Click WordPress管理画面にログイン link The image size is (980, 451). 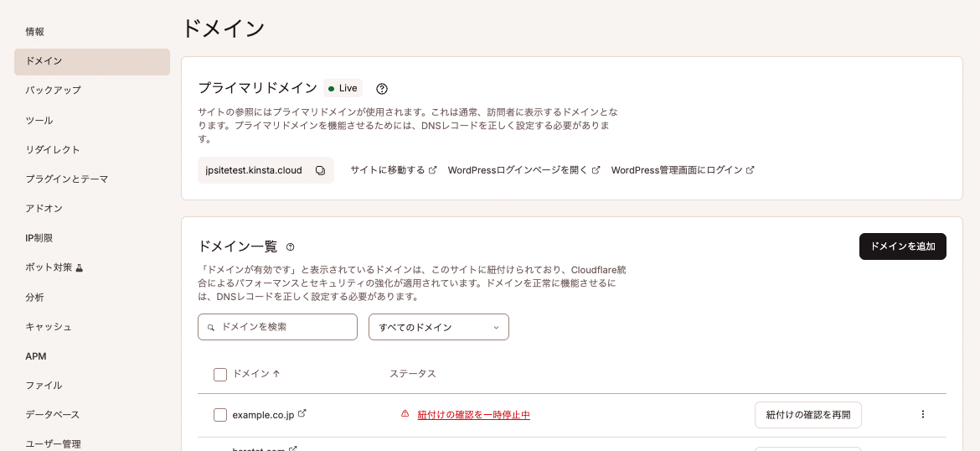point(683,170)
